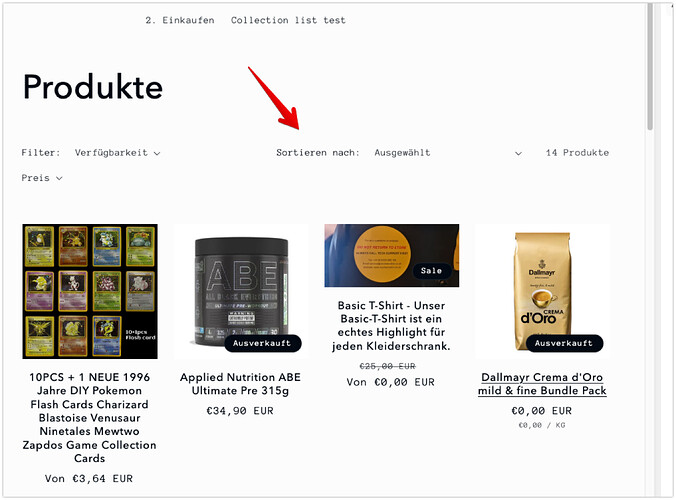The height and width of the screenshot is (500, 676).
Task: Open the Applied Nutrition ABE Ultimate Pre title
Action: click(240, 384)
